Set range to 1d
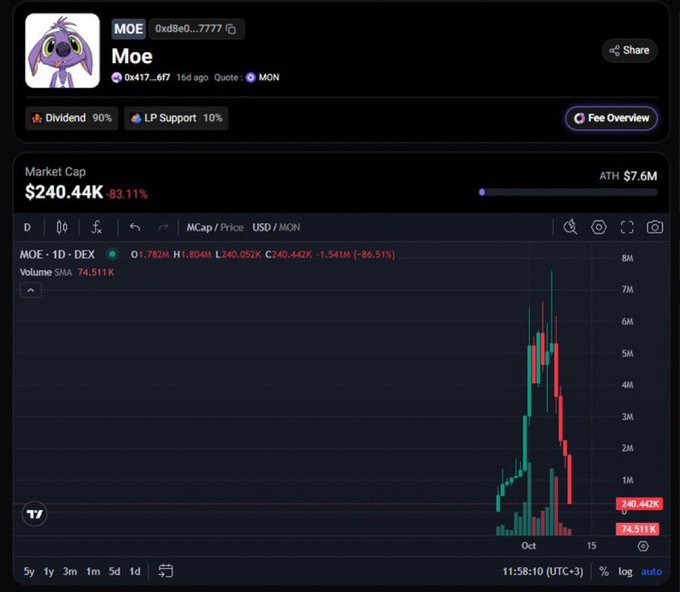The image size is (680, 592). coord(135,572)
